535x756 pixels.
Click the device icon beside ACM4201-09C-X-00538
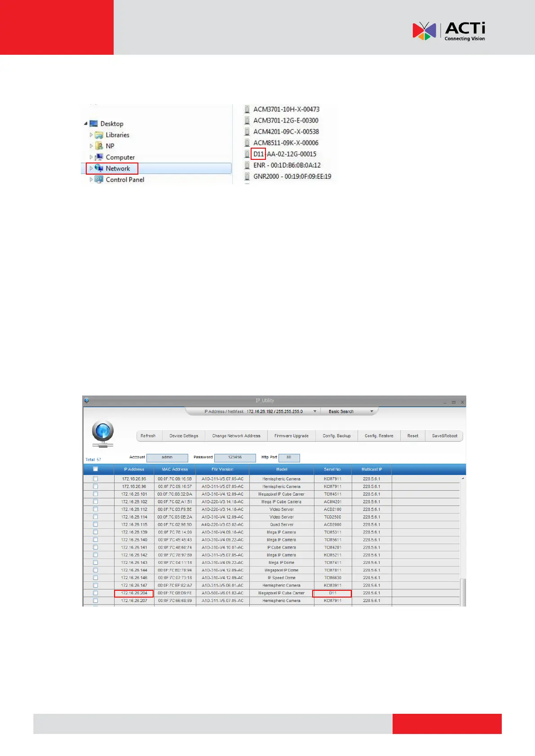(247, 132)
